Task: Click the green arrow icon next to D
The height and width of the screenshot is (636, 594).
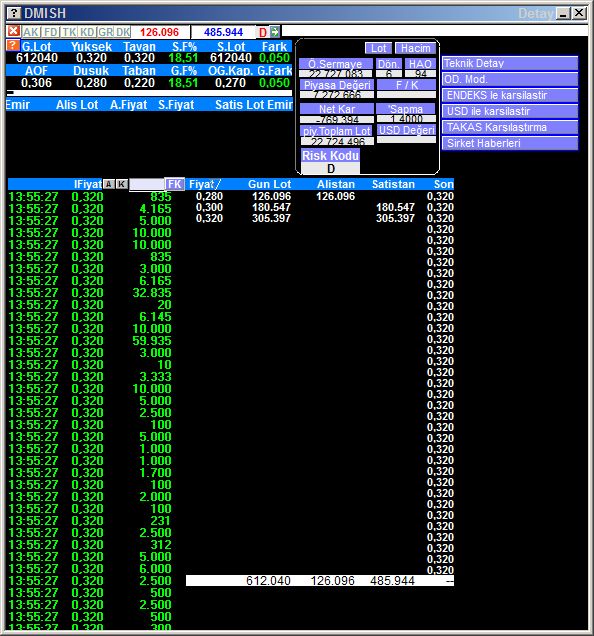Action: click(275, 32)
